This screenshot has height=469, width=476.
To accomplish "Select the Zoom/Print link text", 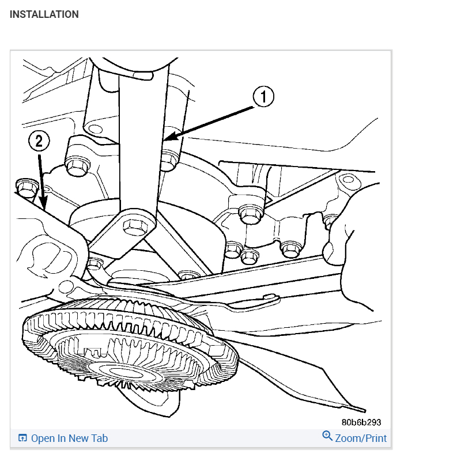I will (361, 438).
